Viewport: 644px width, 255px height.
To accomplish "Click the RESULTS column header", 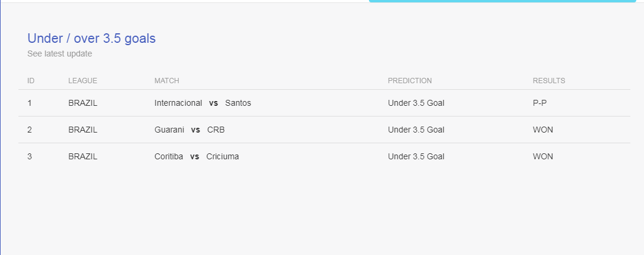I will coord(549,81).
